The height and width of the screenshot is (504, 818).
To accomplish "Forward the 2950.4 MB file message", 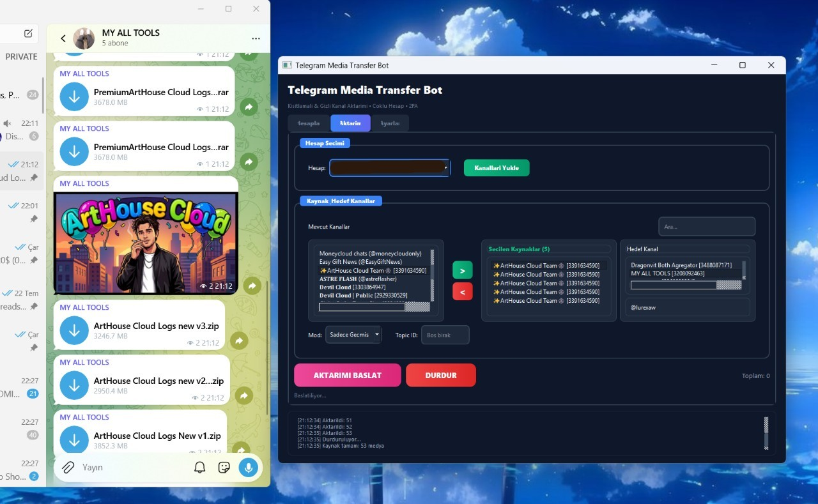I will tap(243, 396).
